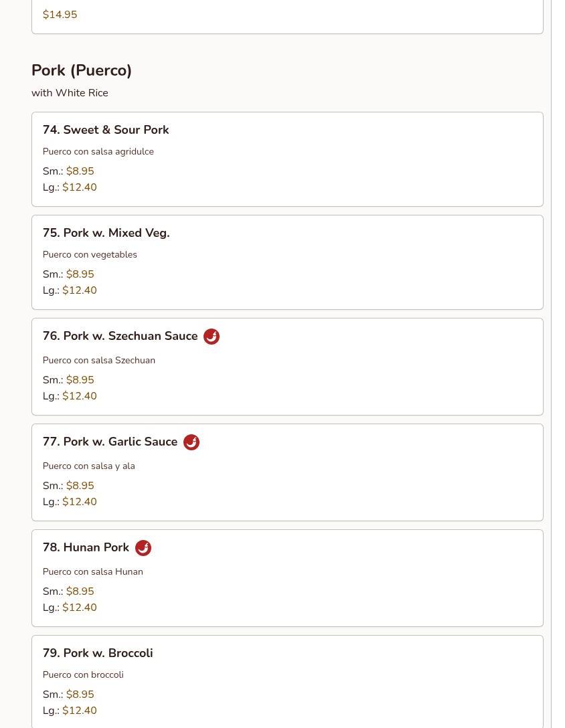The width and height of the screenshot is (565, 728).
Task: Click the spicy chili icon beside Hunan Pork
Action: click(143, 548)
